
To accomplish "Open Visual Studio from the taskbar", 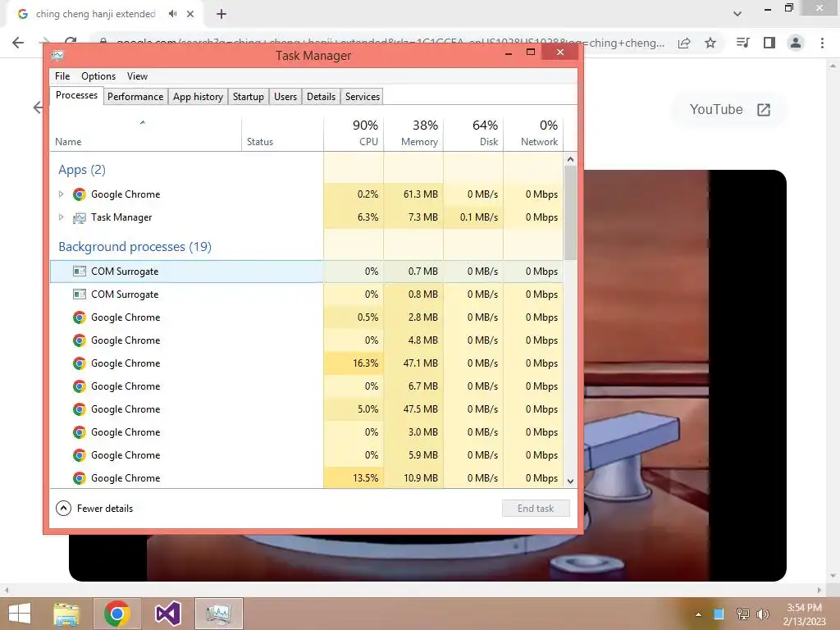I will point(168,614).
